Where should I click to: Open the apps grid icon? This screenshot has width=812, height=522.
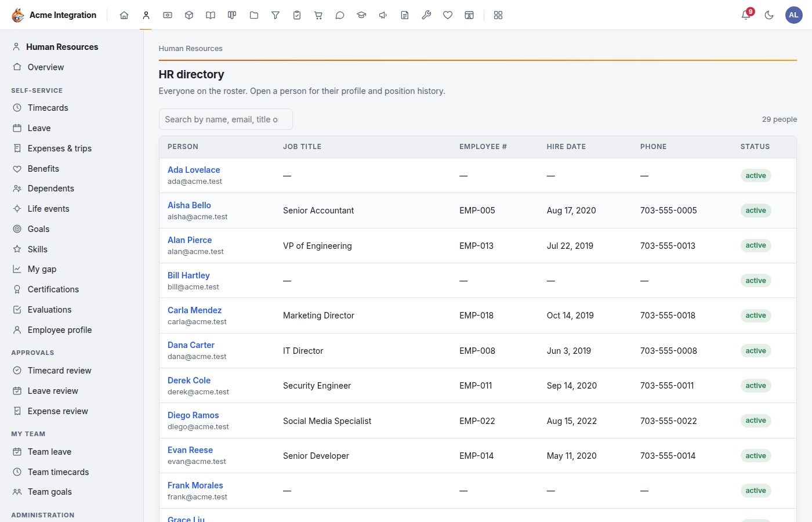(498, 15)
